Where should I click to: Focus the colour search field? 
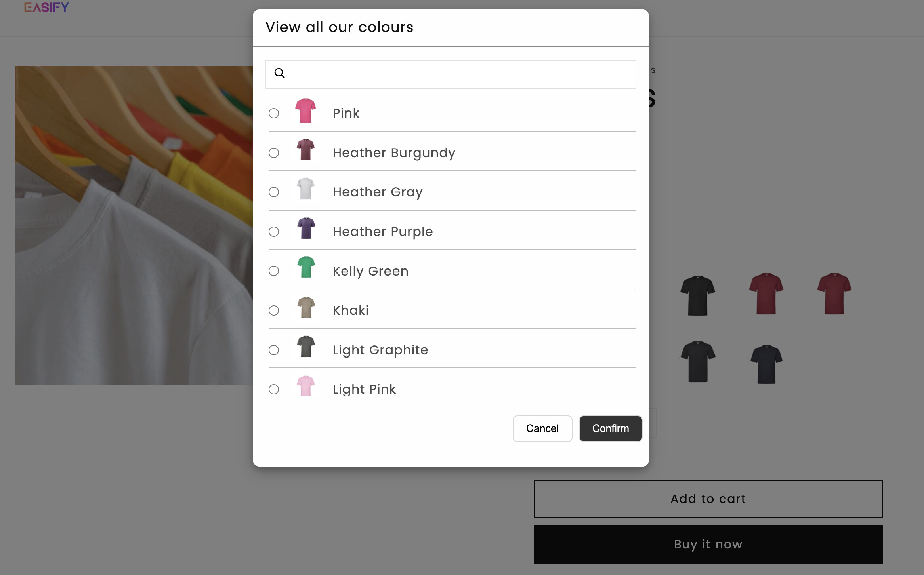tap(451, 74)
